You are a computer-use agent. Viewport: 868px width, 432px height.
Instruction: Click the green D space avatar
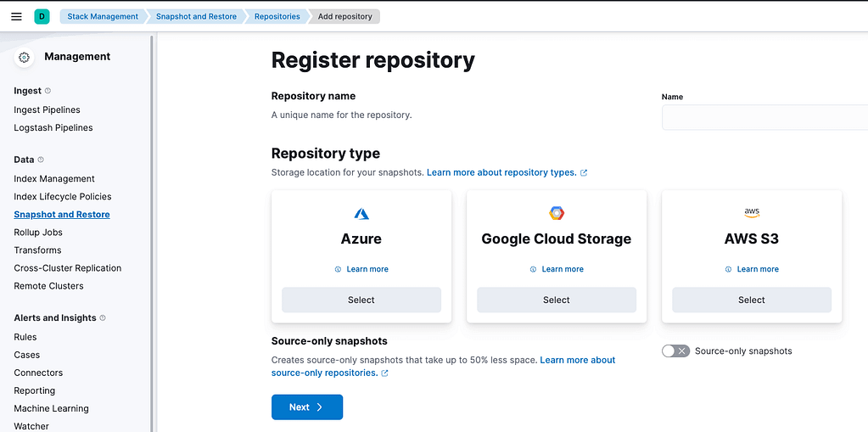pyautogui.click(x=42, y=17)
